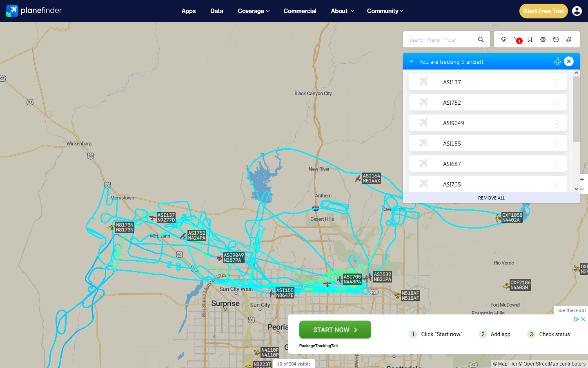Viewport: 588px width, 368px height.
Task: Click the tracked list scroll-up arrow
Action: pos(576,73)
